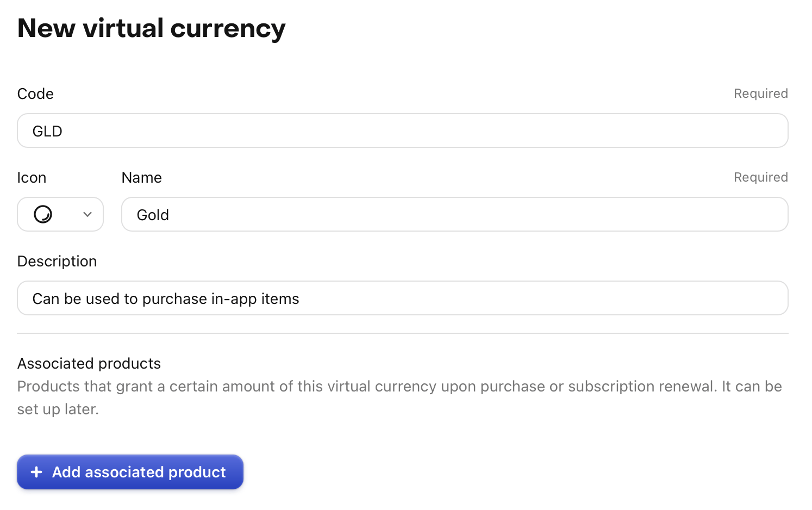
Task: Open the Icon picker combo box
Action: point(60,215)
